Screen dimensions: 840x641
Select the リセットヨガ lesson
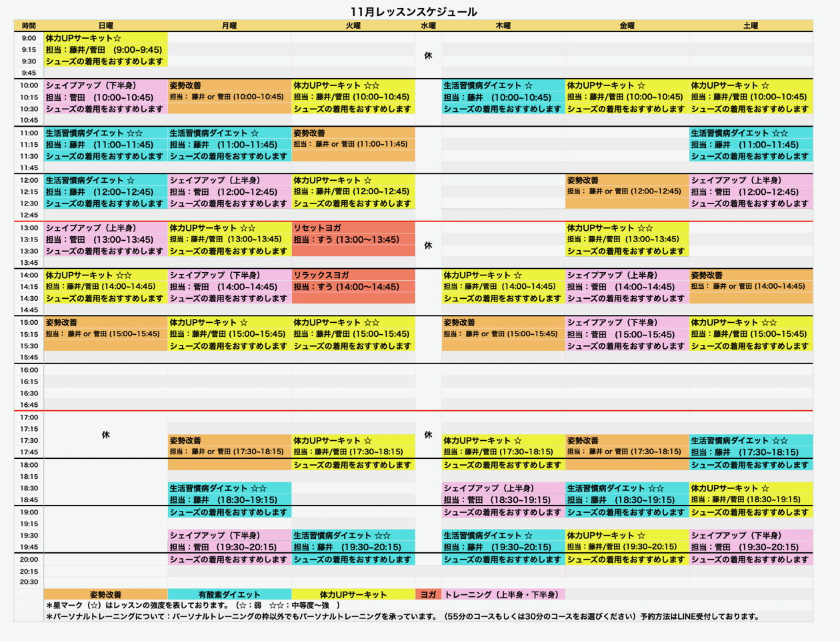click(x=353, y=227)
